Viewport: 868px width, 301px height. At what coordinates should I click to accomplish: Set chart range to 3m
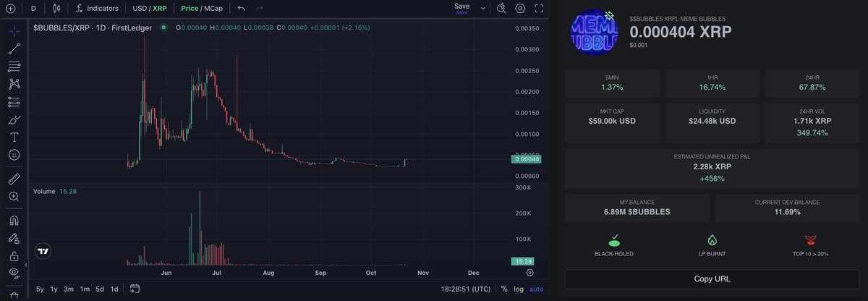(x=69, y=289)
